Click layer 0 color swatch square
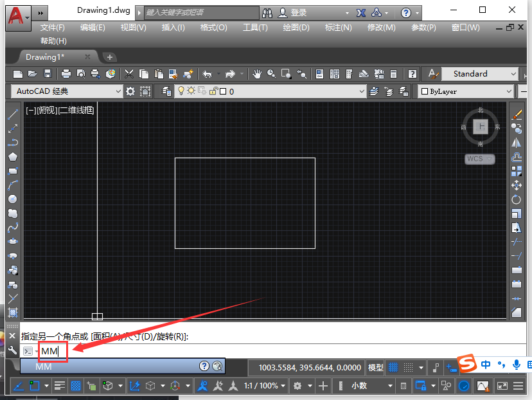This screenshot has width=532, height=400. click(x=223, y=91)
